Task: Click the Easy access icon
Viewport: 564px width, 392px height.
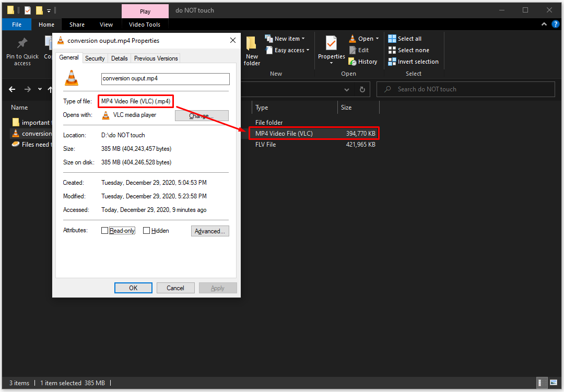Action: click(269, 50)
